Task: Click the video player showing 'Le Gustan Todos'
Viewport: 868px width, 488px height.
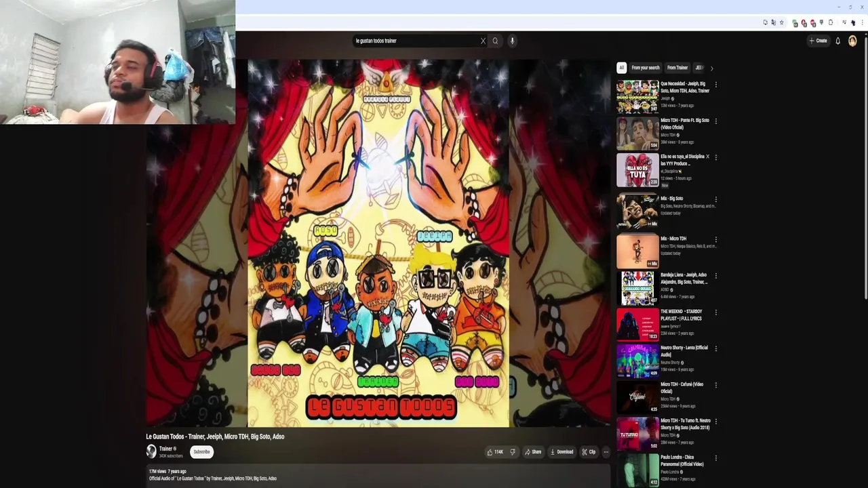Action: tap(378, 243)
